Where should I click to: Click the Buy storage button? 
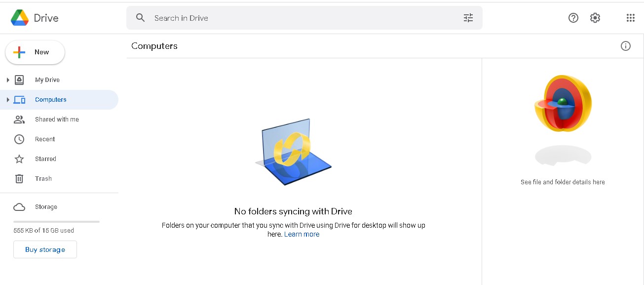pyautogui.click(x=45, y=249)
